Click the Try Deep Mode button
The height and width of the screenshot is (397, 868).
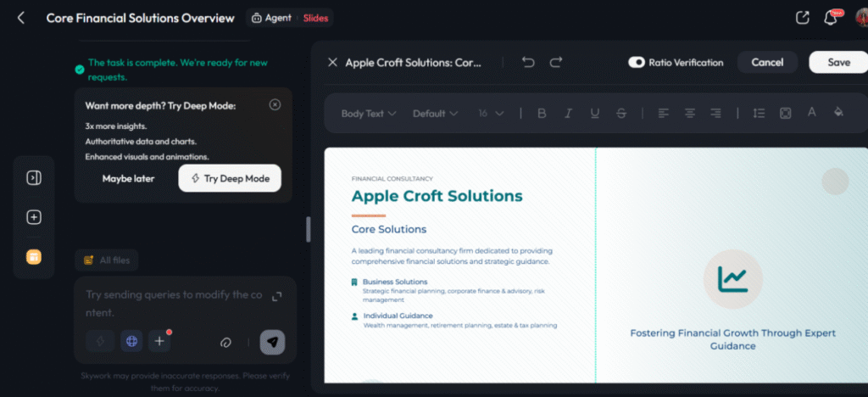point(230,179)
